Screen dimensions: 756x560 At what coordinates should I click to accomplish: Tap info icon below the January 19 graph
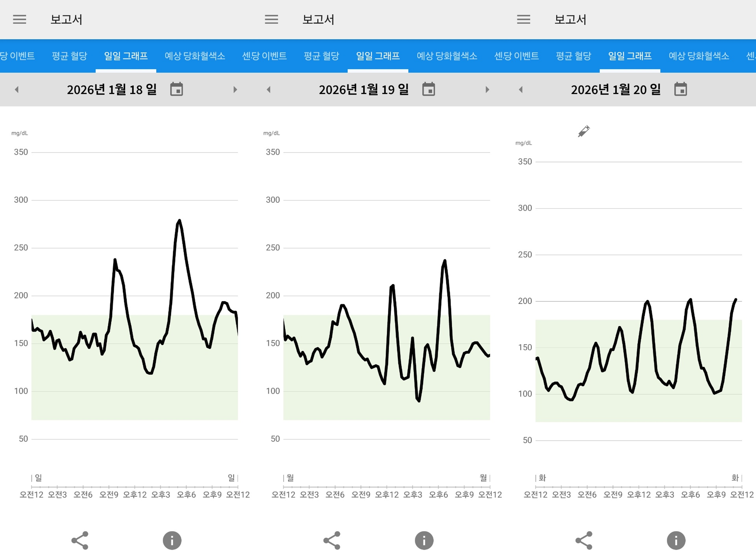click(424, 540)
